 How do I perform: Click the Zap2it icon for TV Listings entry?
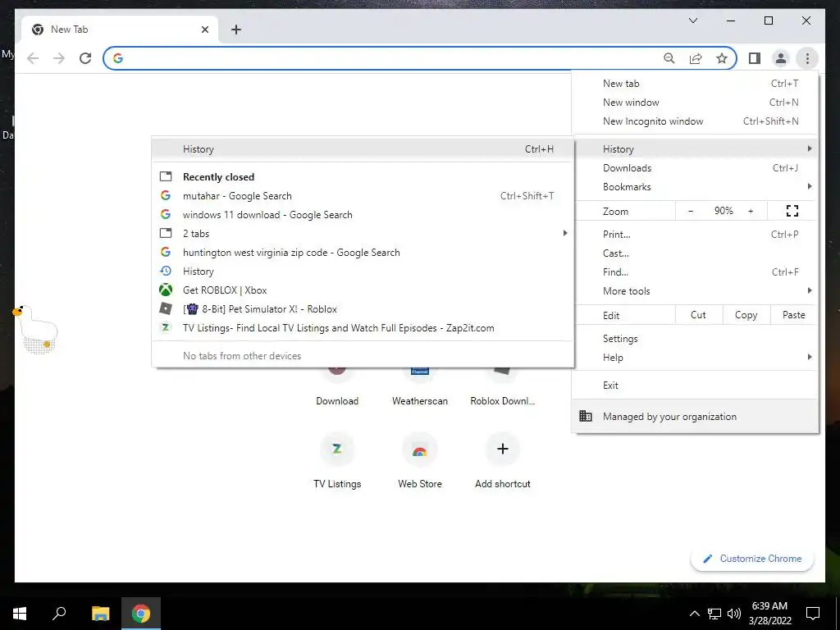166,327
